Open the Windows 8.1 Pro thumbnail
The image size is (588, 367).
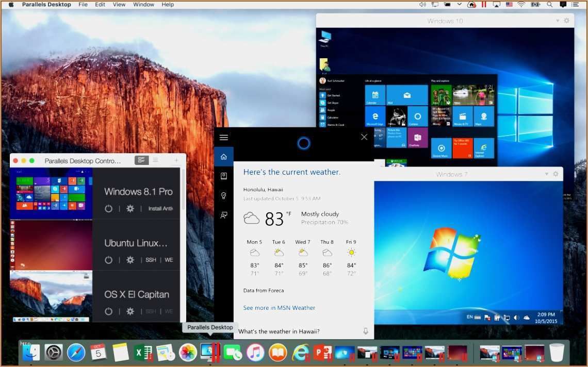coord(51,194)
